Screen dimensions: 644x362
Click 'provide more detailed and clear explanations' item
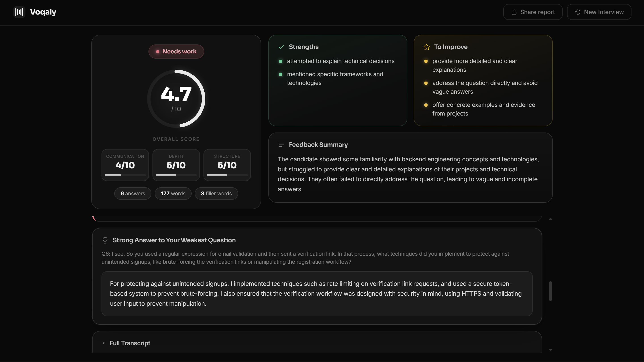pyautogui.click(x=475, y=65)
